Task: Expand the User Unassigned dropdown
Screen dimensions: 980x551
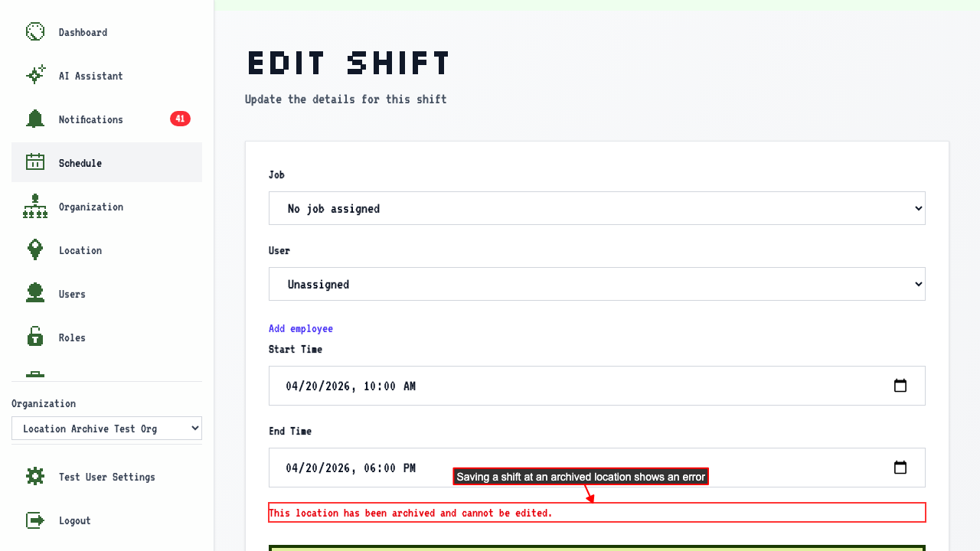Action: (597, 284)
